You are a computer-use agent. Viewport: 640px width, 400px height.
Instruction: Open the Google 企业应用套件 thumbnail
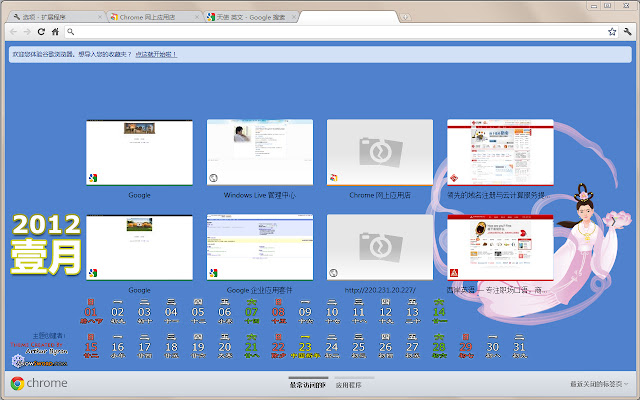pos(260,248)
